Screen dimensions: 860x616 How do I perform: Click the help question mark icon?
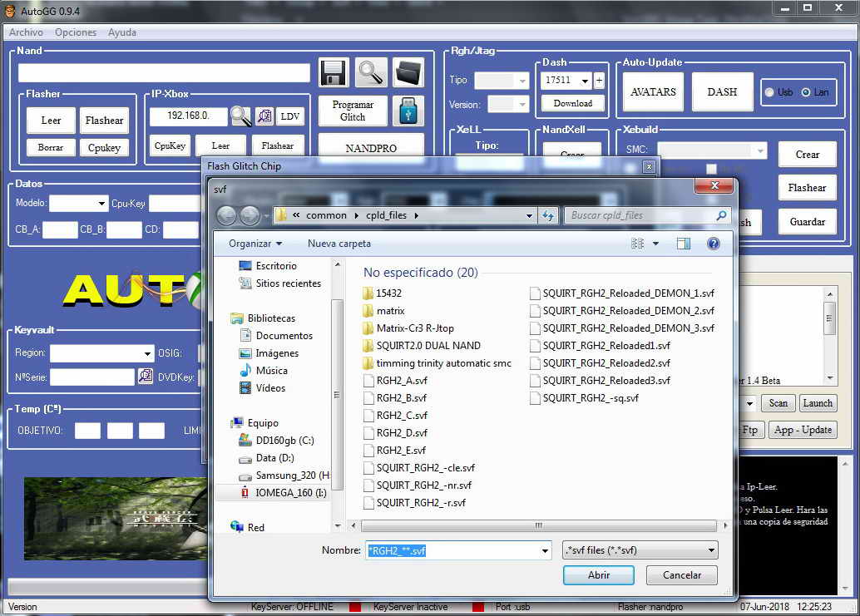pyautogui.click(x=713, y=244)
